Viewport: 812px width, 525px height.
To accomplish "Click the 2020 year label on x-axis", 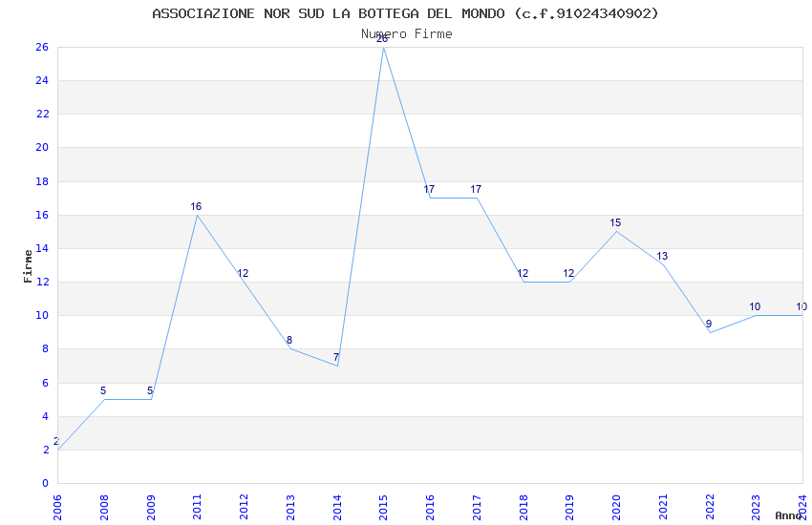I will click(616, 507).
